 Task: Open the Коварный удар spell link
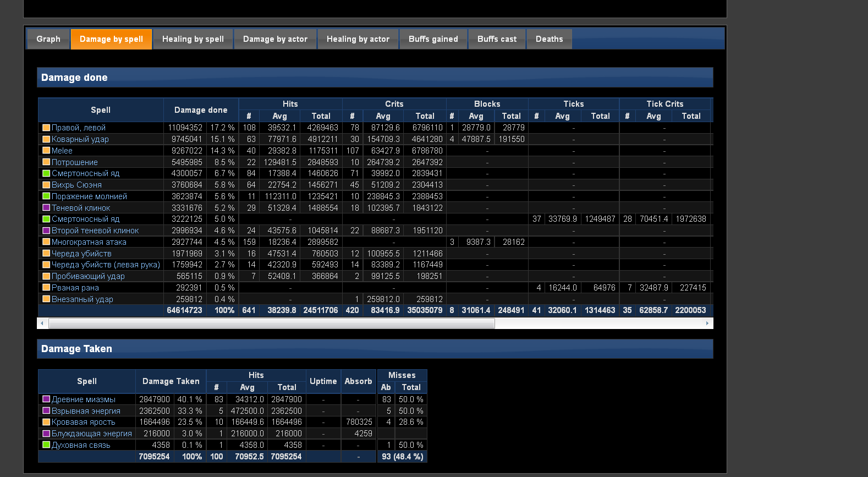(80, 139)
